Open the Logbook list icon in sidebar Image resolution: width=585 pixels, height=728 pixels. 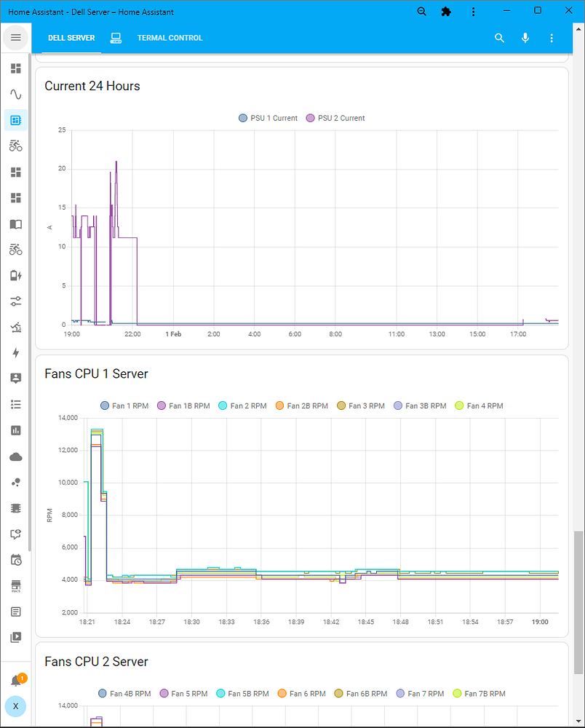point(15,404)
